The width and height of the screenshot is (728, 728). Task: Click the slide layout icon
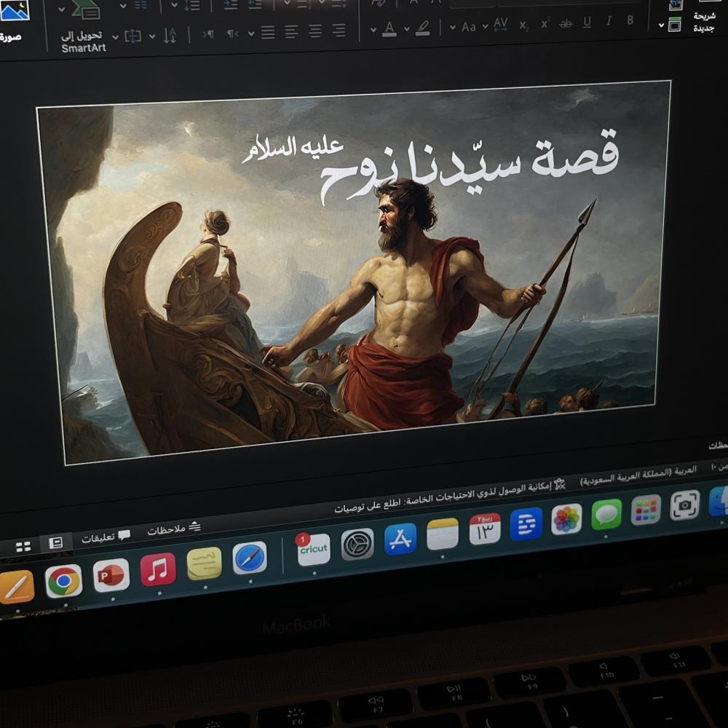(x=675, y=25)
